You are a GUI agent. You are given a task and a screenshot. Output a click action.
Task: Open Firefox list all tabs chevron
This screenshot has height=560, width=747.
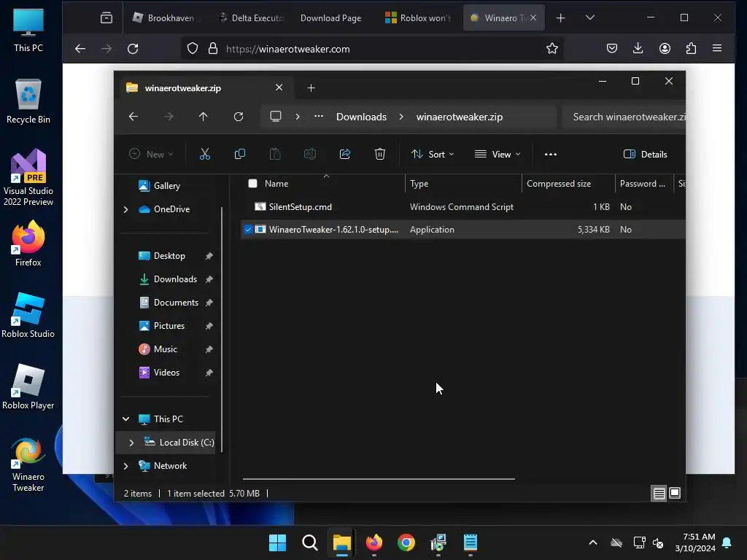(589, 17)
